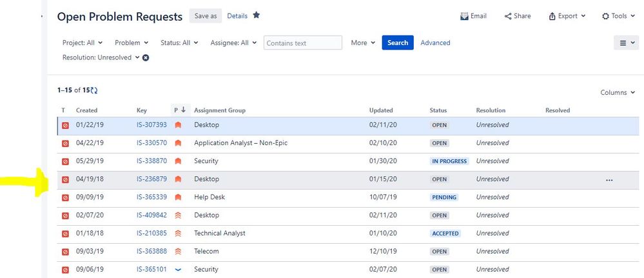
Task: Switch the list view layout menu
Action: tap(627, 43)
